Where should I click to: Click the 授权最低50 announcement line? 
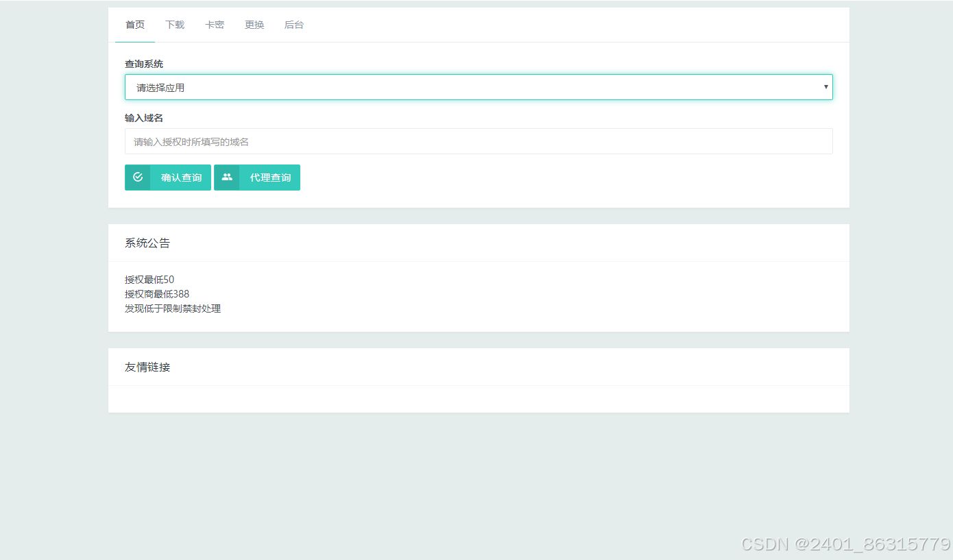pyautogui.click(x=149, y=280)
